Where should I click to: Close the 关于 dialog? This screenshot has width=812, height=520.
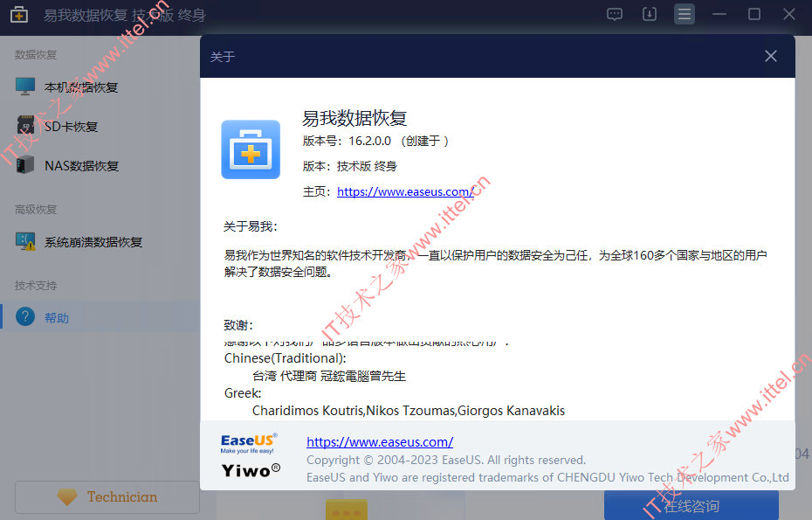(771, 56)
